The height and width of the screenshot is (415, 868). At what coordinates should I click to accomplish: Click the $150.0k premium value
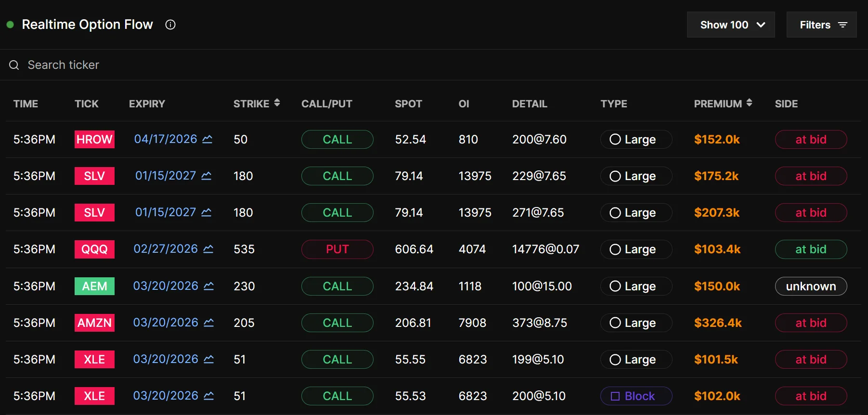pyautogui.click(x=717, y=286)
